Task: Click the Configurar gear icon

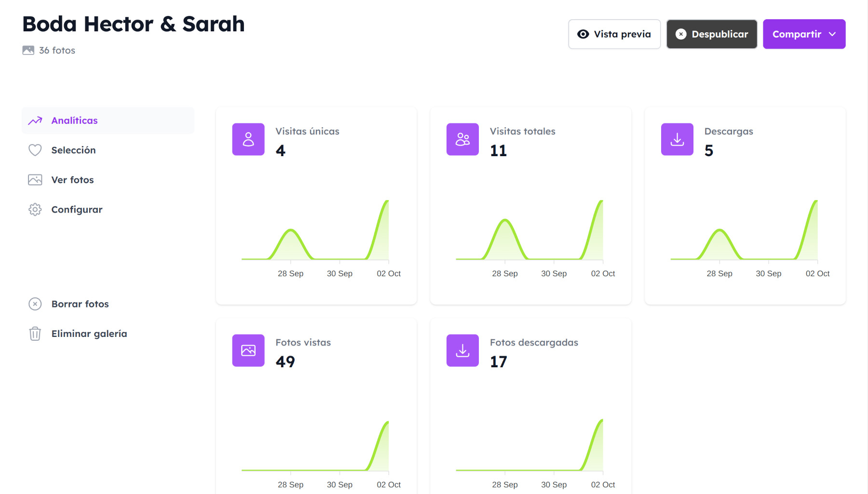Action: tap(35, 210)
